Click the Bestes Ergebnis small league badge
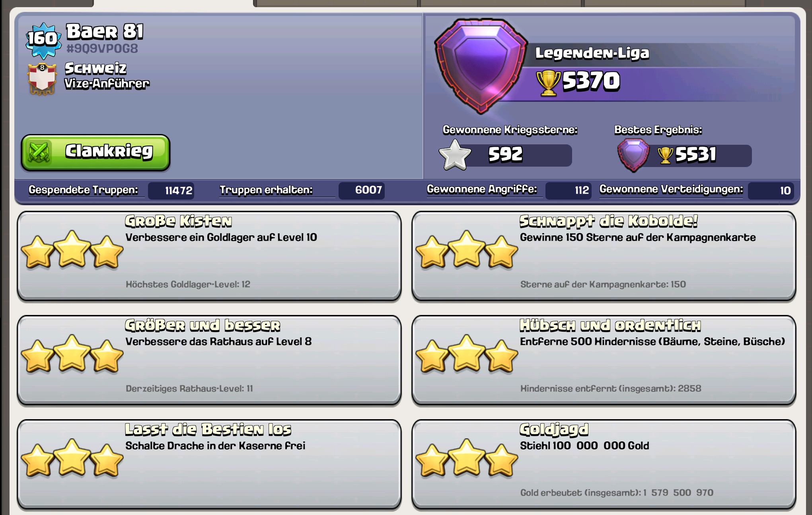The width and height of the screenshot is (812, 515). point(633,155)
